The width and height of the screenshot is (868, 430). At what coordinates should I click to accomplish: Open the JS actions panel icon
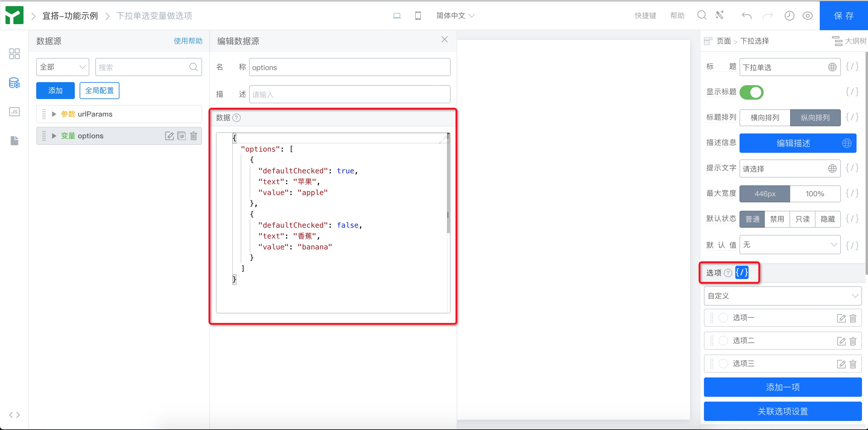(x=14, y=112)
